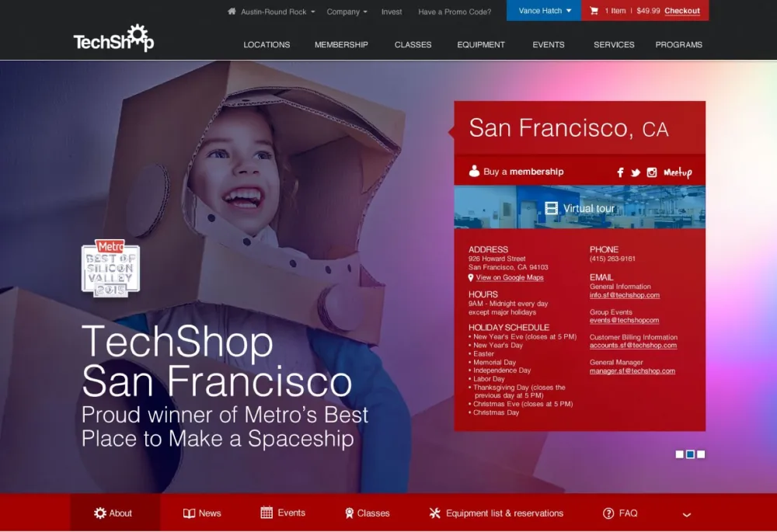
Task: Select the second highlighted carousel slide indicator
Action: (690, 454)
